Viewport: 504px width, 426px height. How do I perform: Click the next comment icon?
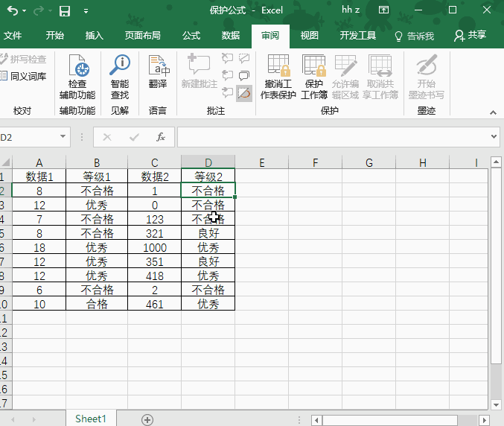click(227, 92)
